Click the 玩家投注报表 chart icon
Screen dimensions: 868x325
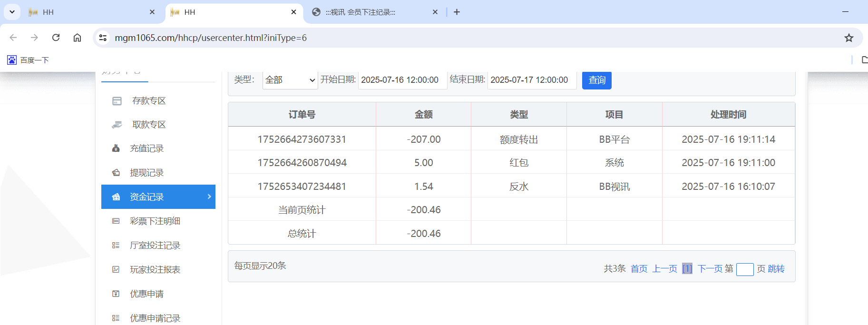(116, 270)
